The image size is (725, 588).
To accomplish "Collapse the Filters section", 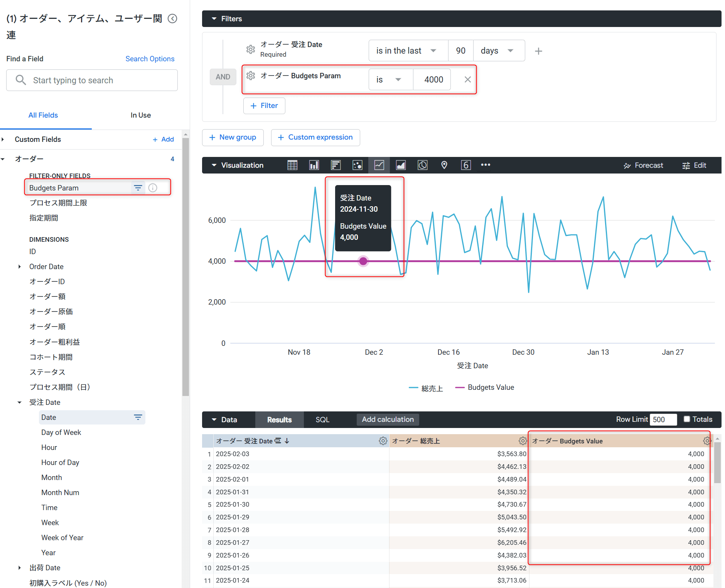I will click(x=214, y=19).
